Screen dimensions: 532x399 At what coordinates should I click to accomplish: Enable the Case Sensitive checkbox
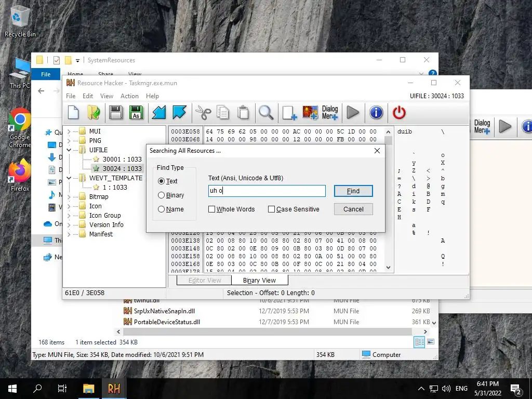coord(271,209)
